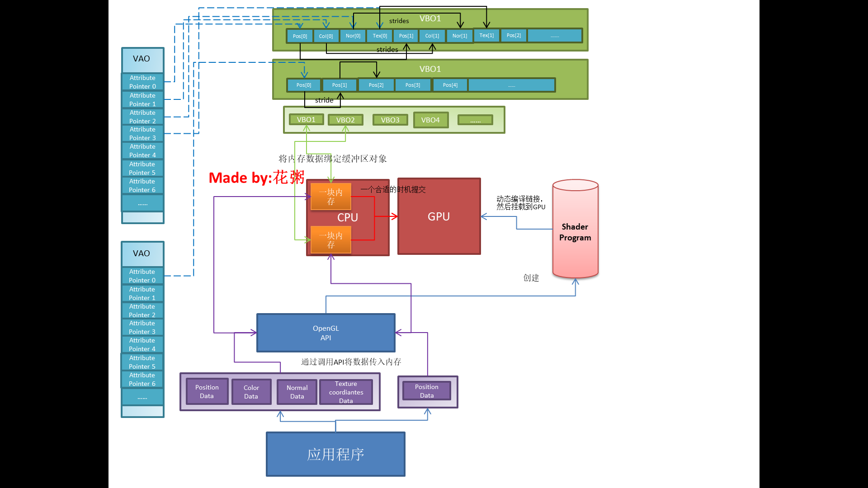The image size is (868, 488).
Task: Click the Position Data block icon
Action: (x=206, y=391)
